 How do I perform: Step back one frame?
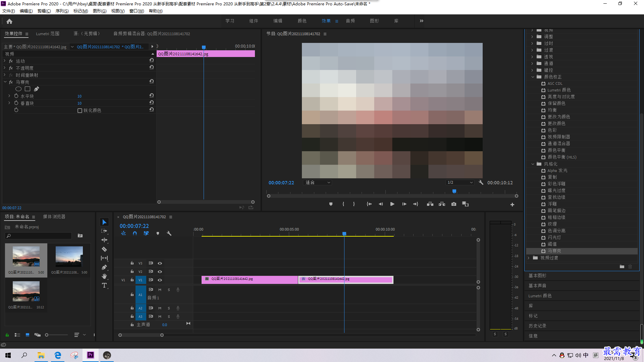click(381, 204)
